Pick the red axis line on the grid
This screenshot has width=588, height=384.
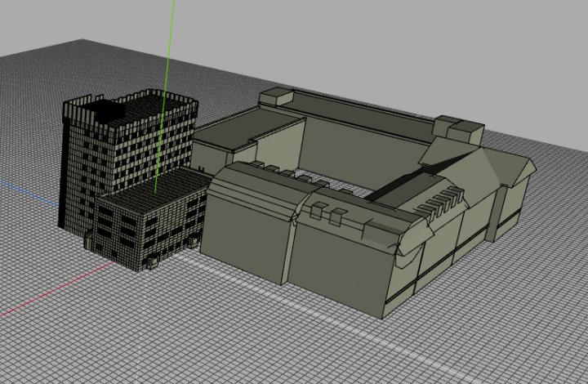point(56,288)
